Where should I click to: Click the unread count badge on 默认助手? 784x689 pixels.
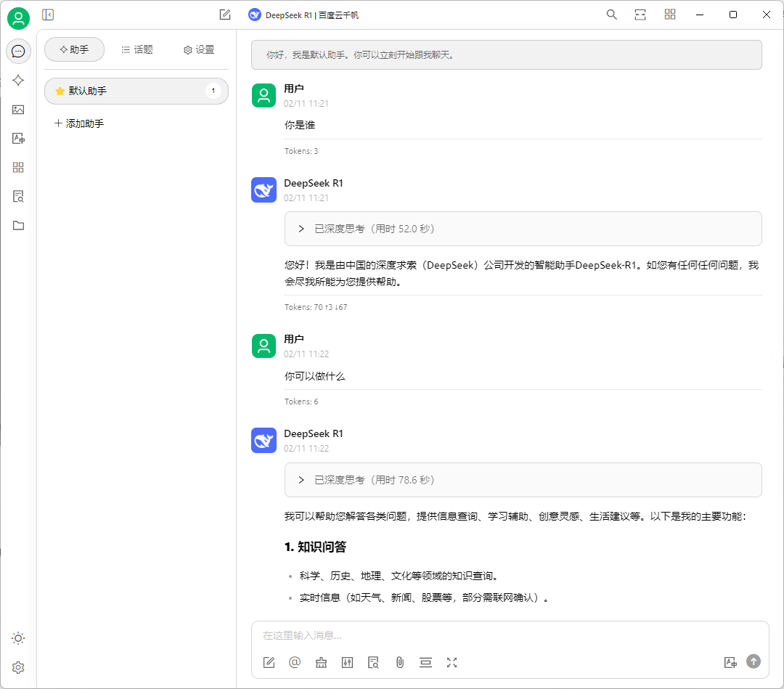213,91
